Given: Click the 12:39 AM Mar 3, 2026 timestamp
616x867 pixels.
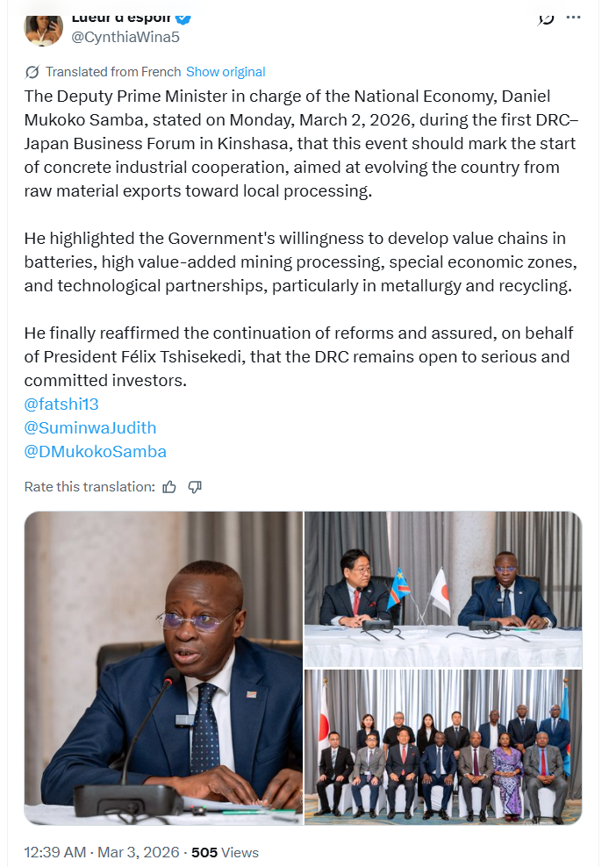Looking at the screenshot, I should 102,852.
